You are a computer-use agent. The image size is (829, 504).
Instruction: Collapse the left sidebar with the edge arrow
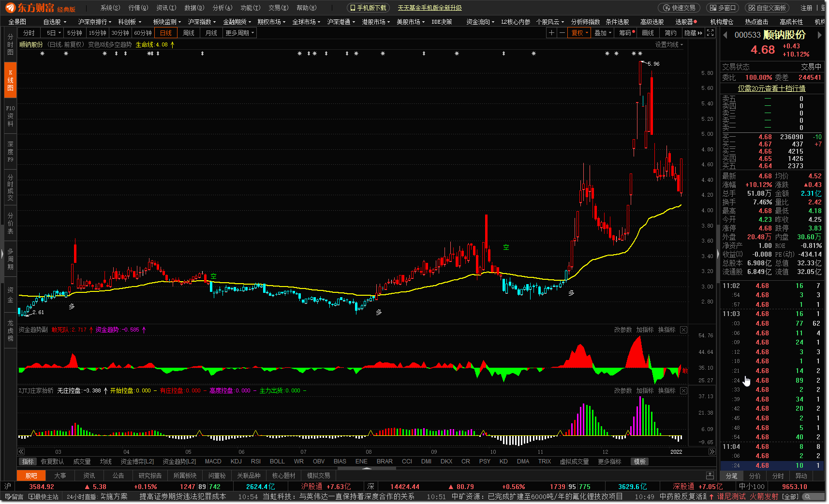[2, 253]
